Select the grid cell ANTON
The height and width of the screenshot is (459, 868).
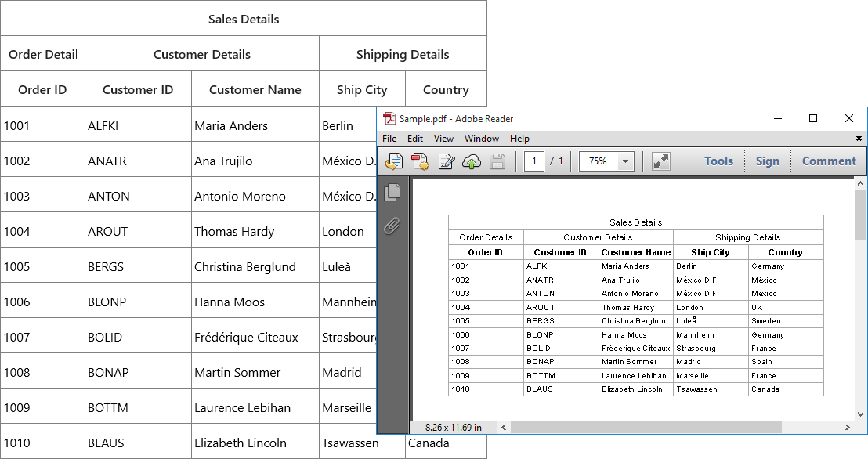pos(138,196)
